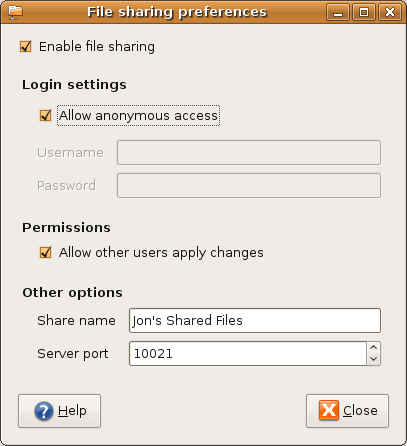Uncheck Allow anonymous access
This screenshot has width=407, height=446.
click(46, 115)
